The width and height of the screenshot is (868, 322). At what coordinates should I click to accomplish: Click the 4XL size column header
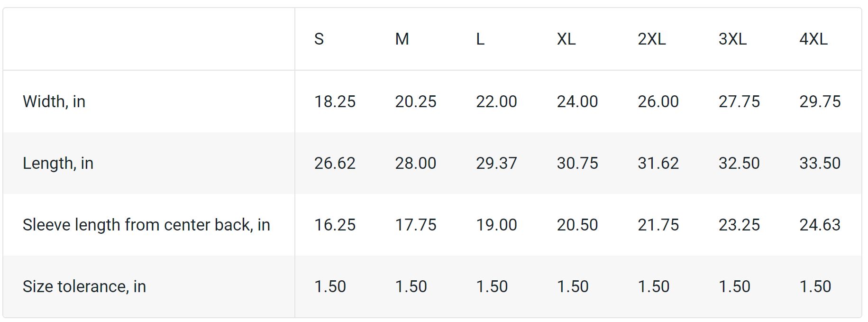(813, 39)
